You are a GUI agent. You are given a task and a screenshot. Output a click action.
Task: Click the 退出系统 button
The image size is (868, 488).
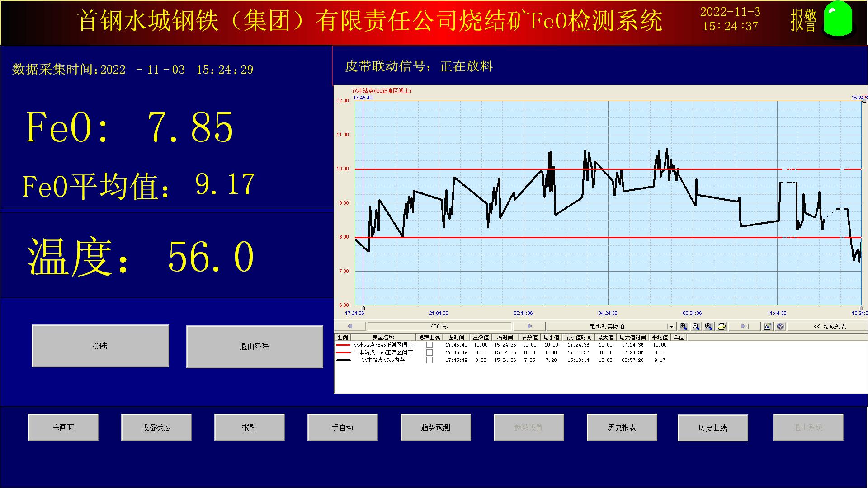(x=808, y=427)
